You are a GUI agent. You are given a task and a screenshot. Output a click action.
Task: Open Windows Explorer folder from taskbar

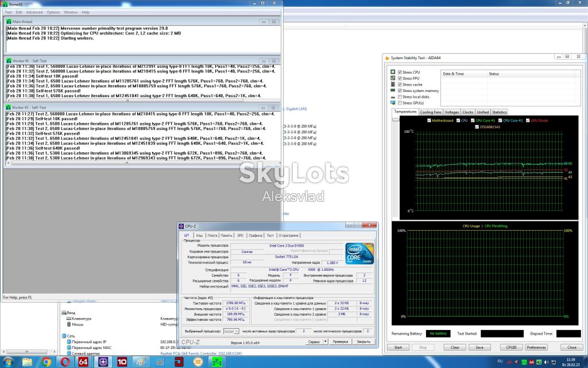click(x=27, y=362)
